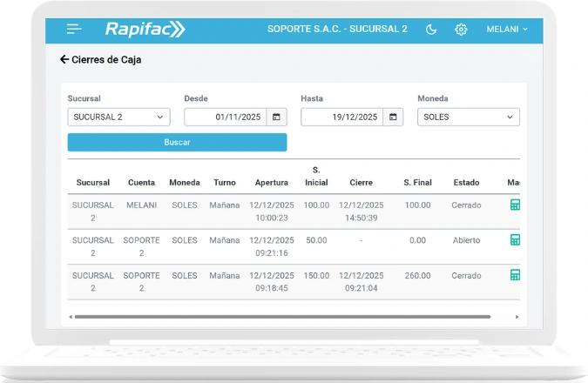This screenshot has width=588, height=383.
Task: Click closing time 12/12/2025 14:50:39
Action: coord(362,212)
